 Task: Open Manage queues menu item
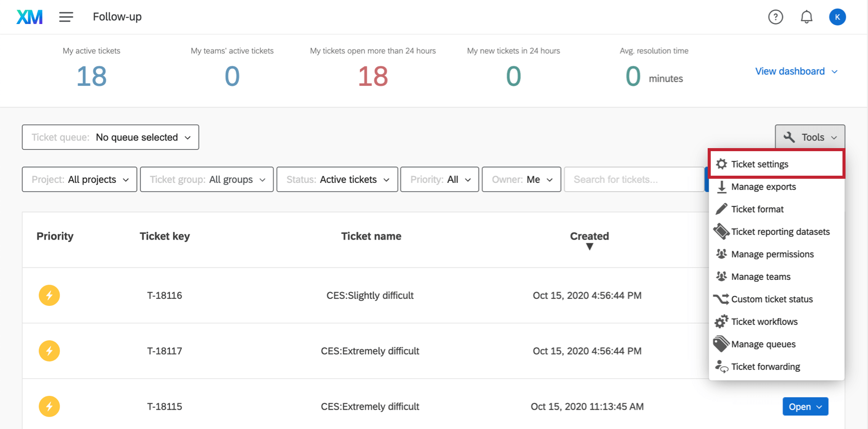point(777,344)
